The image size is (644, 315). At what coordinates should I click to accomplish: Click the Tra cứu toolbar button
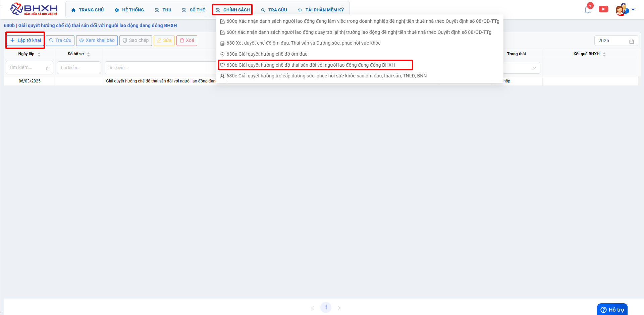tap(60, 40)
